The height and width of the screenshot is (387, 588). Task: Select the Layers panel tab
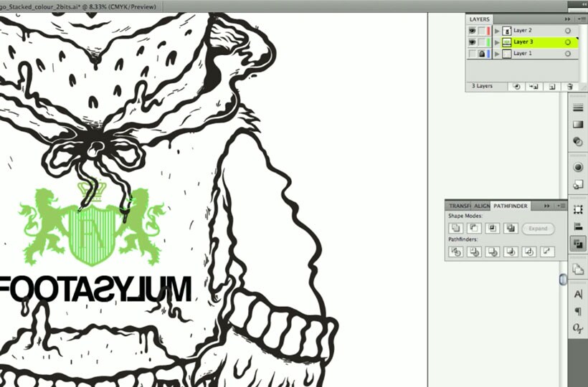479,19
